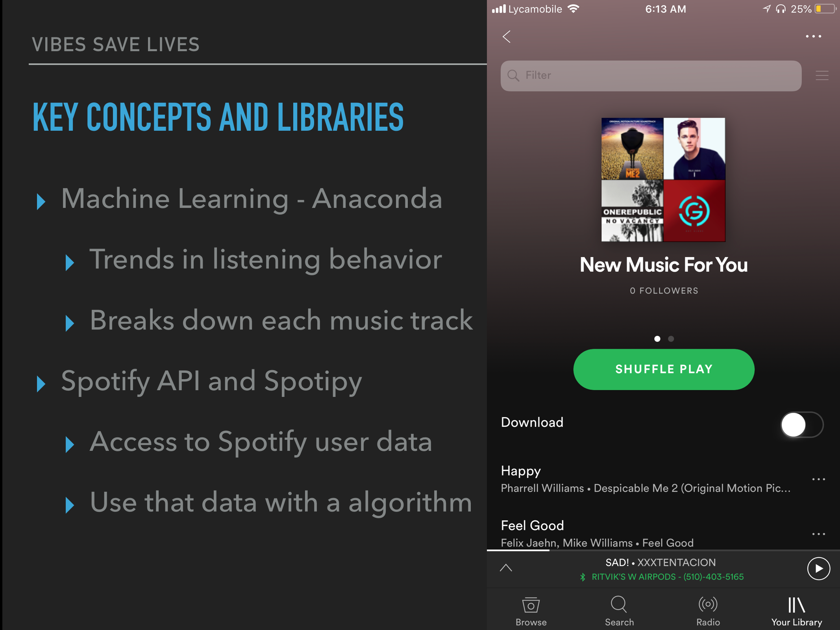The height and width of the screenshot is (630, 840).
Task: Play the song Happy by Pharrell Williams
Action: [646, 479]
